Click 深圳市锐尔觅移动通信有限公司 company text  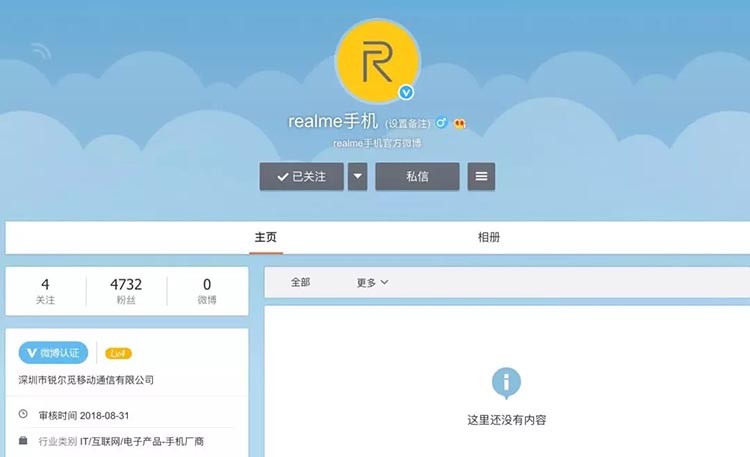[86, 380]
